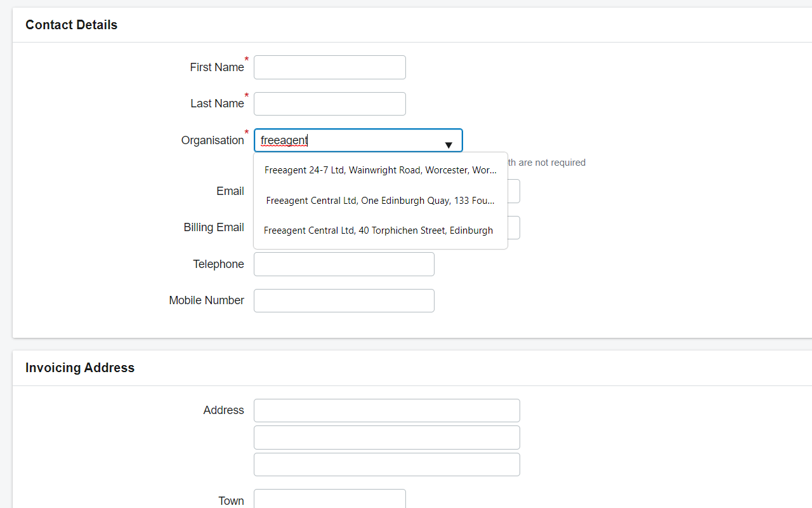812x508 pixels.
Task: Click the third Address line field
Action: point(387,464)
